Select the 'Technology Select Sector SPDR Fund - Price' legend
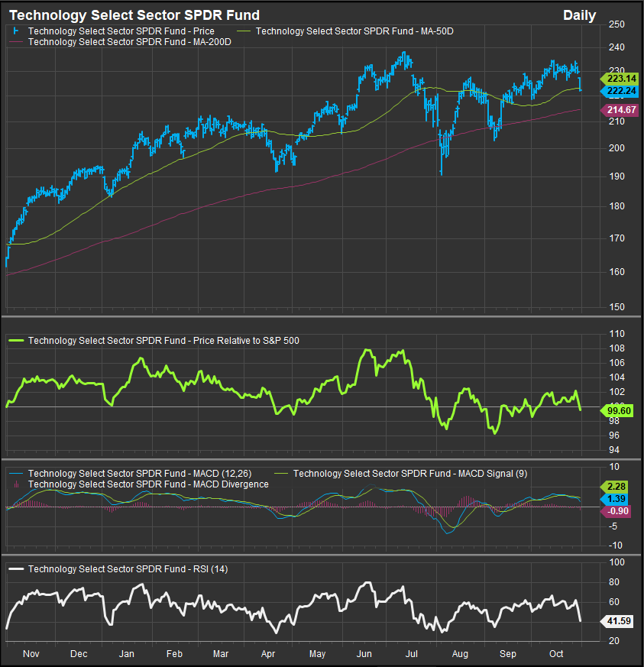Viewport: 644px width, 667px height. tap(121, 31)
